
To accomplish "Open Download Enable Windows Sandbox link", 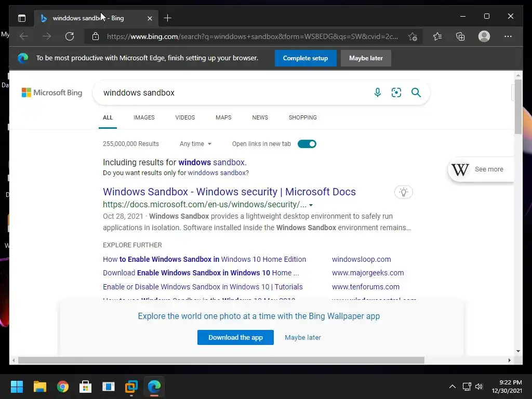I will [201, 273].
